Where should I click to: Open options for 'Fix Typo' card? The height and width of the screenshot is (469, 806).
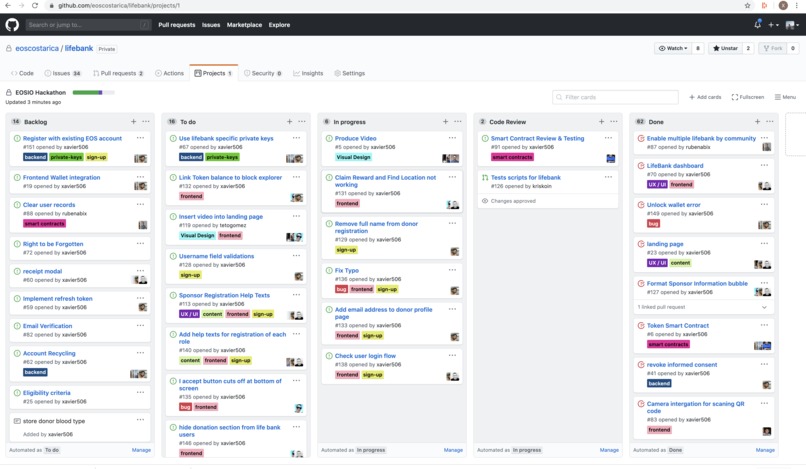click(x=452, y=270)
